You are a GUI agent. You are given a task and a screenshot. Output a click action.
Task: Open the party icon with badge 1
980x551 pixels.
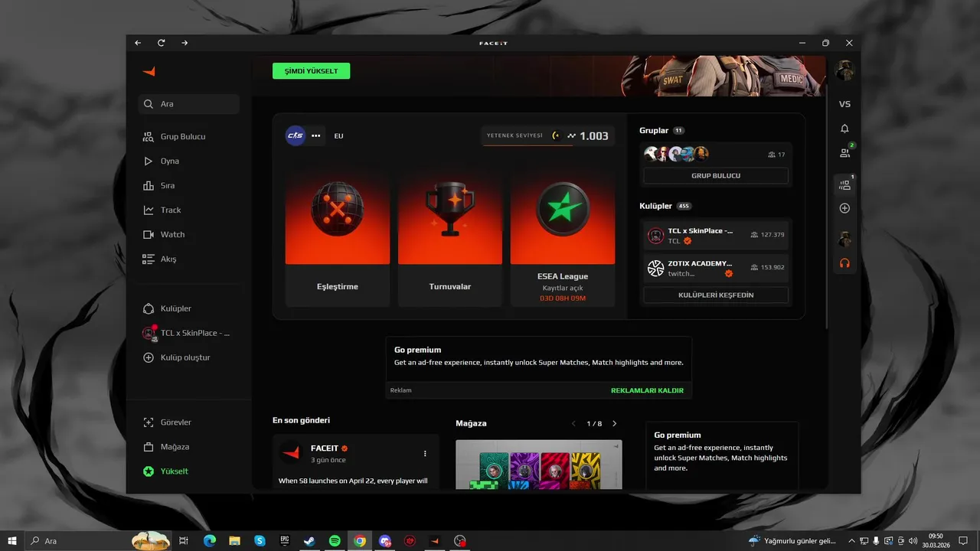844,184
